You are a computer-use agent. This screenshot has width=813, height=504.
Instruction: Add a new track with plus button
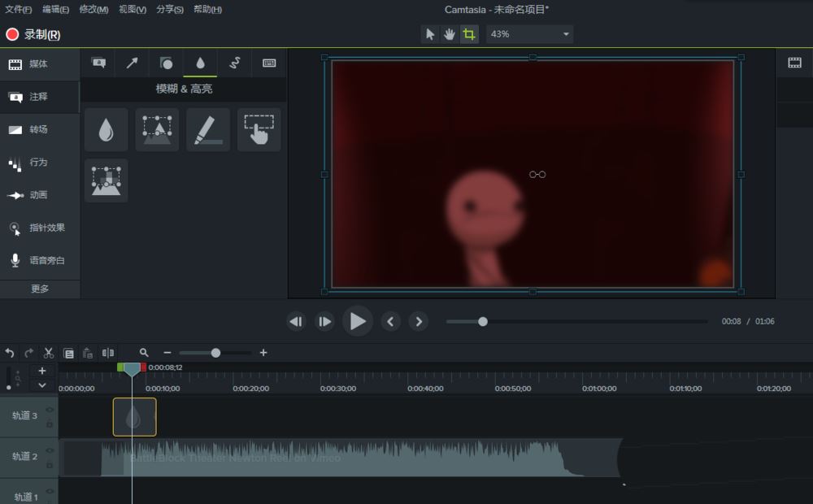[x=42, y=371]
